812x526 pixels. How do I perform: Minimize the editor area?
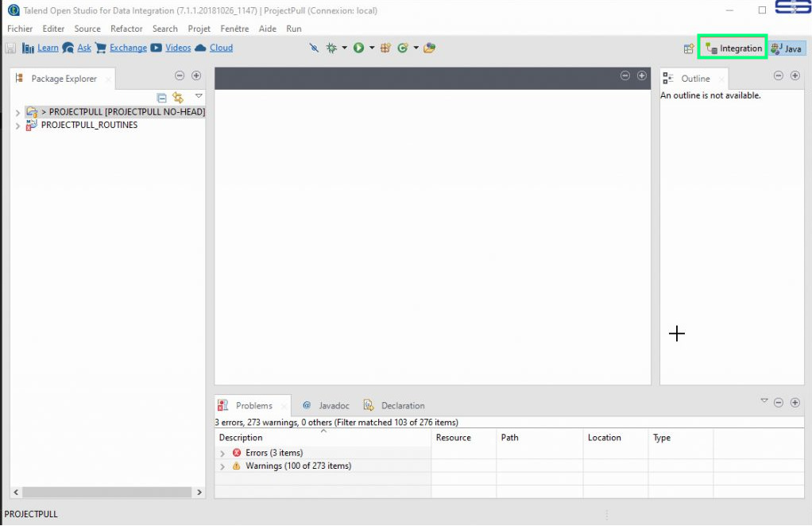pyautogui.click(x=625, y=75)
